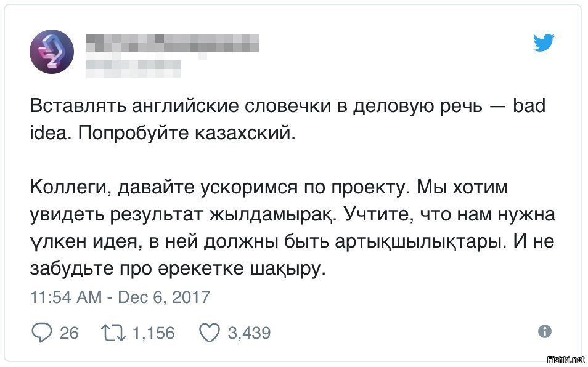Click the reply speech bubble icon

(42, 333)
